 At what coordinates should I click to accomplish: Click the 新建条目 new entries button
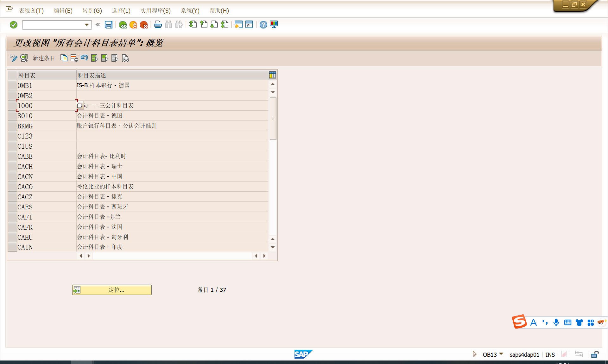[44, 58]
